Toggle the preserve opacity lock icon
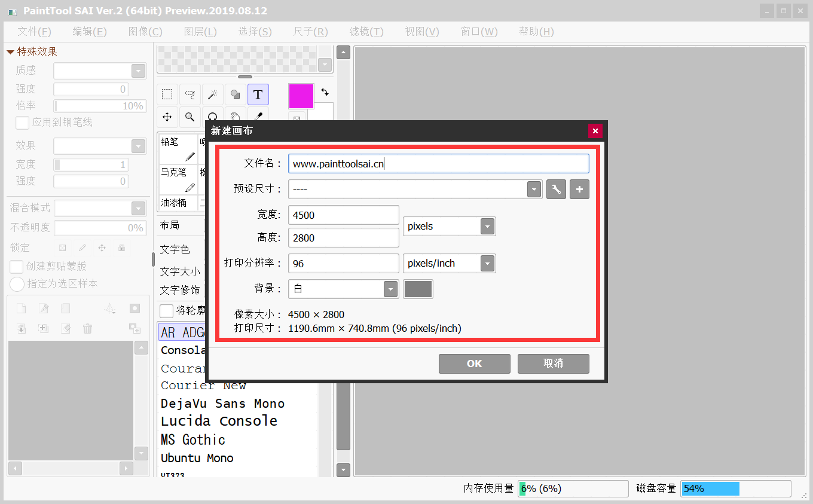This screenshot has width=813, height=504. (62, 248)
